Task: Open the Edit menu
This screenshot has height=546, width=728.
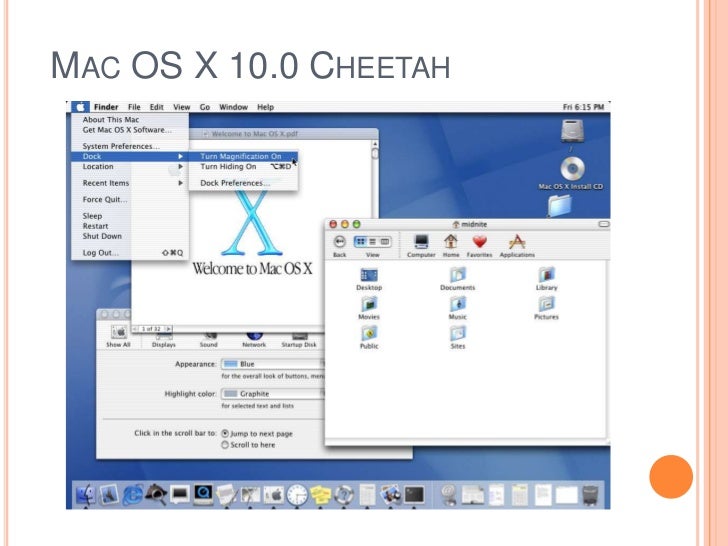Action: pos(156,107)
